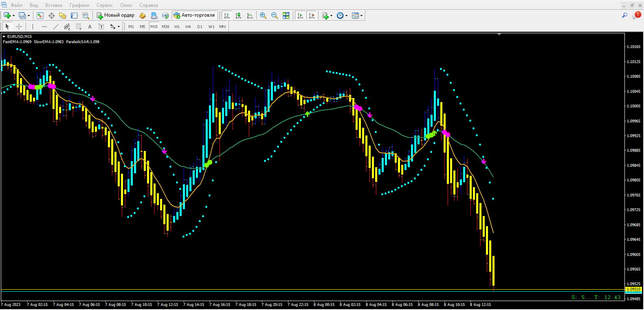Click the chart shift marker triangle
Image resolution: width=644 pixels, height=310 pixels.
coord(499,35)
